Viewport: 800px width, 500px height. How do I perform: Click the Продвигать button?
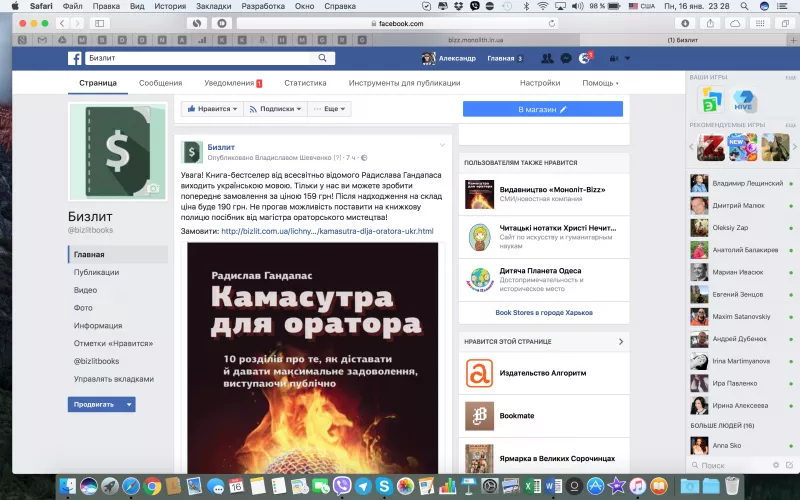click(x=95, y=405)
